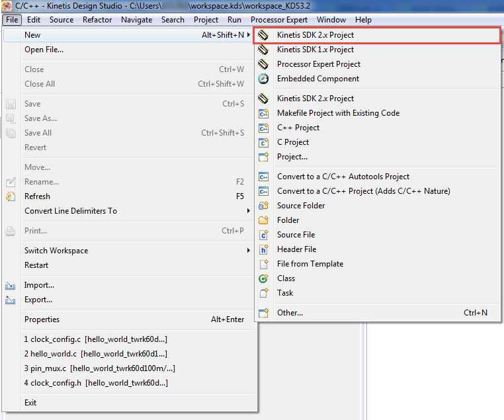Open recent file 4 clock_config.h
Screen dimensions: 504x420
[129, 383]
